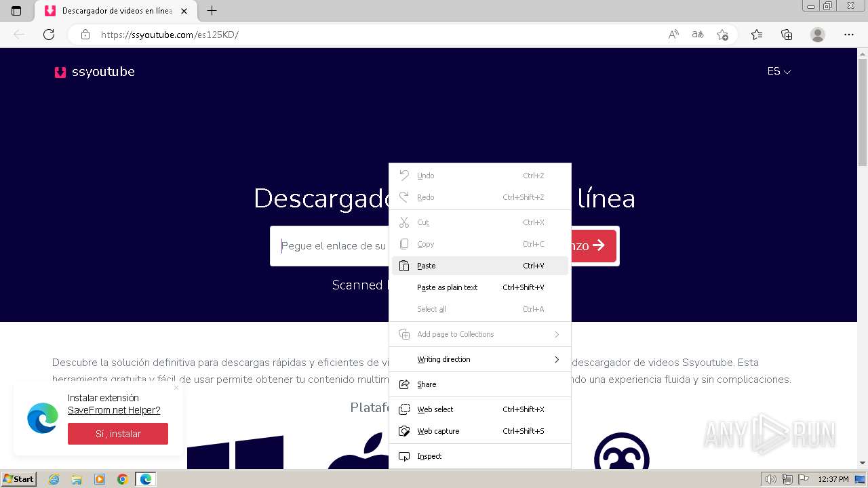
Task: Click the Web select icon
Action: pos(404,409)
